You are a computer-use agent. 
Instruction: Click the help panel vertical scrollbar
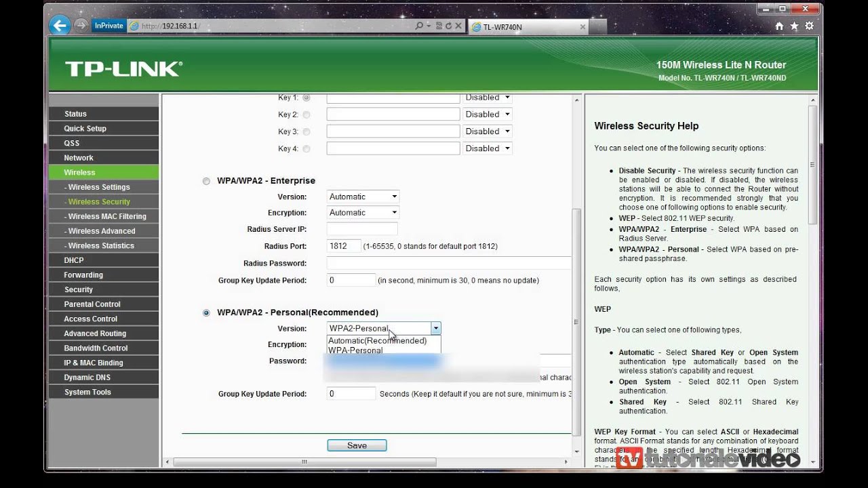click(812, 165)
